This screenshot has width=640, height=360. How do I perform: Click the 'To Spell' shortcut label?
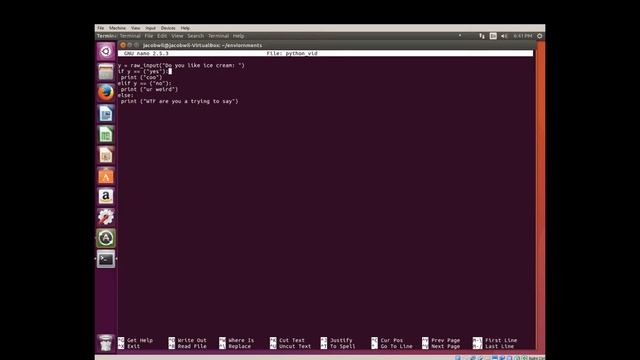342,347
